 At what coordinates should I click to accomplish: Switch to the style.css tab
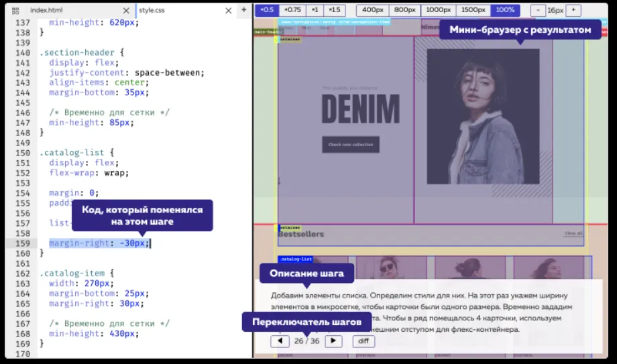pos(152,11)
